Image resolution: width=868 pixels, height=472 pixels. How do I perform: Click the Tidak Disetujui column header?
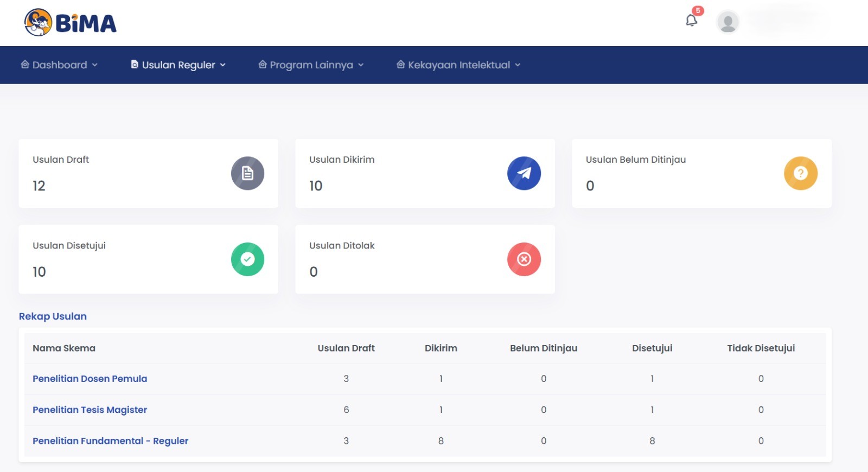point(761,348)
